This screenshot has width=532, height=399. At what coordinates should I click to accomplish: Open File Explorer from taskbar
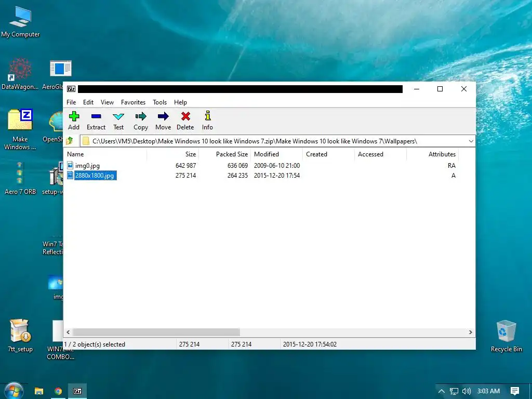click(x=39, y=391)
